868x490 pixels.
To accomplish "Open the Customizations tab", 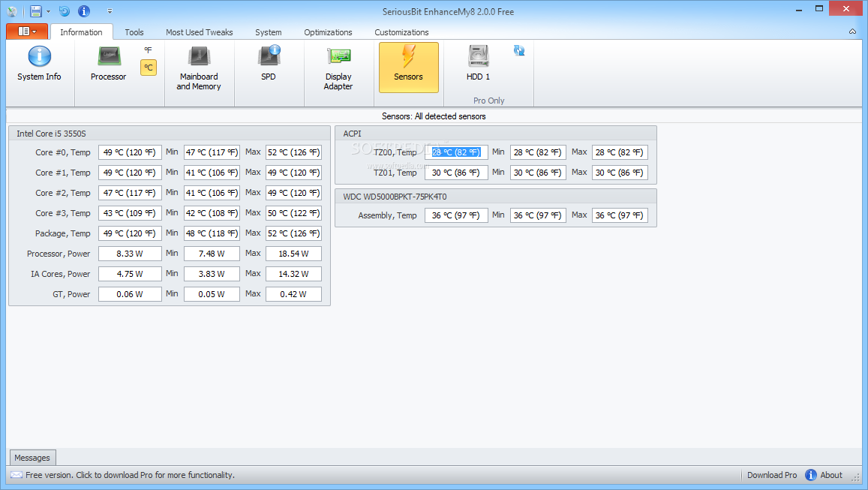I will click(x=402, y=32).
